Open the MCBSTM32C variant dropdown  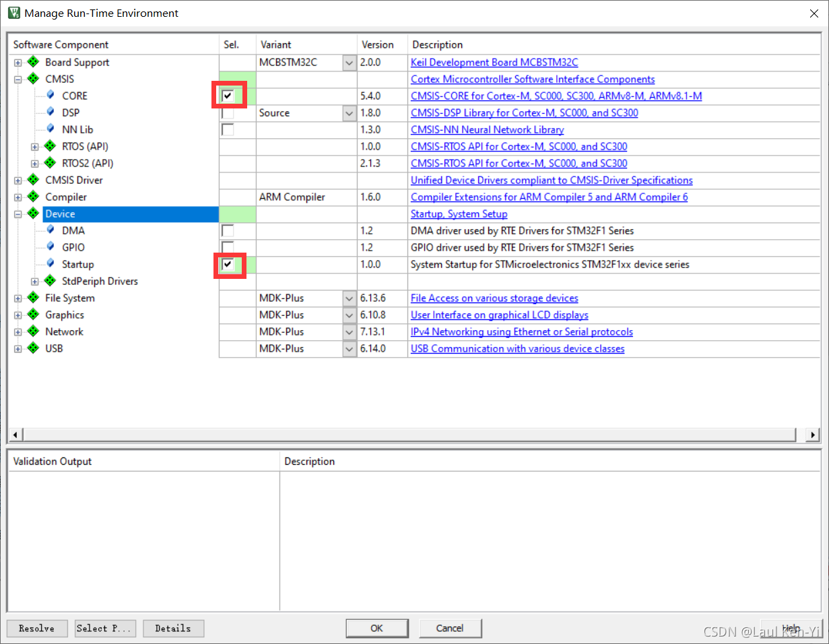click(x=349, y=63)
